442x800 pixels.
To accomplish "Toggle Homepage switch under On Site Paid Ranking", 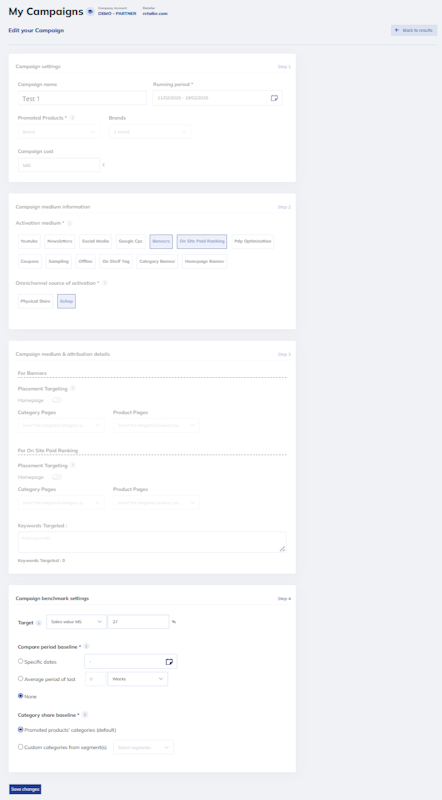I will click(57, 477).
